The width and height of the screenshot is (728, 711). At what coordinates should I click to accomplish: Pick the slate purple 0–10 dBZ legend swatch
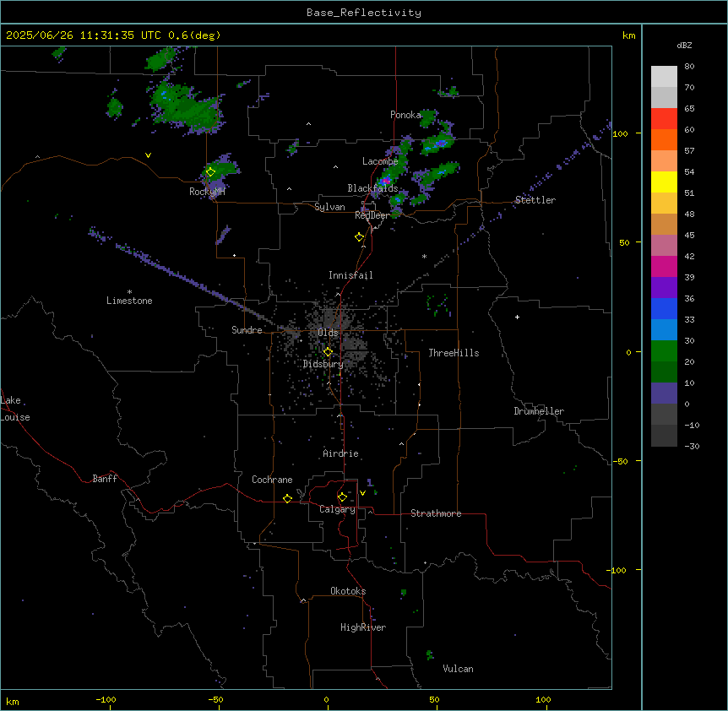click(x=664, y=393)
